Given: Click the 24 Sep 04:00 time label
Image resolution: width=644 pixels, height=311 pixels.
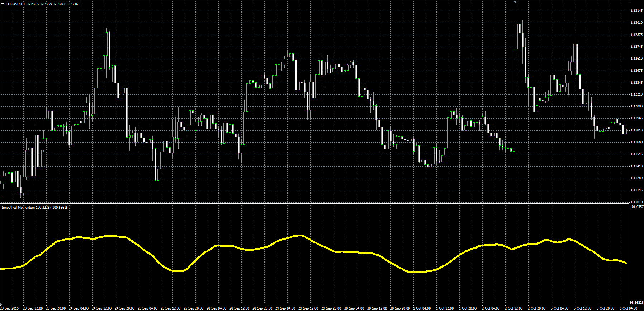Looking at the screenshot, I should [x=79, y=308].
